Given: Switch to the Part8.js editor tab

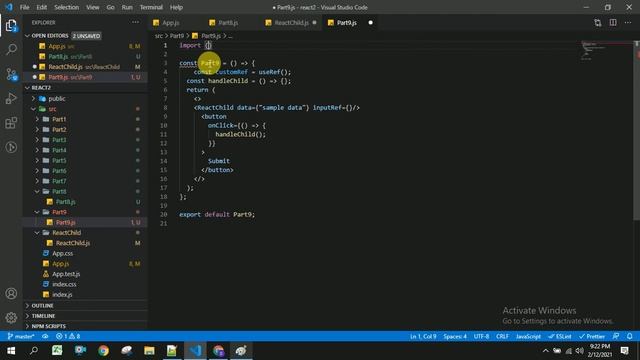Looking at the screenshot, I should point(228,23).
